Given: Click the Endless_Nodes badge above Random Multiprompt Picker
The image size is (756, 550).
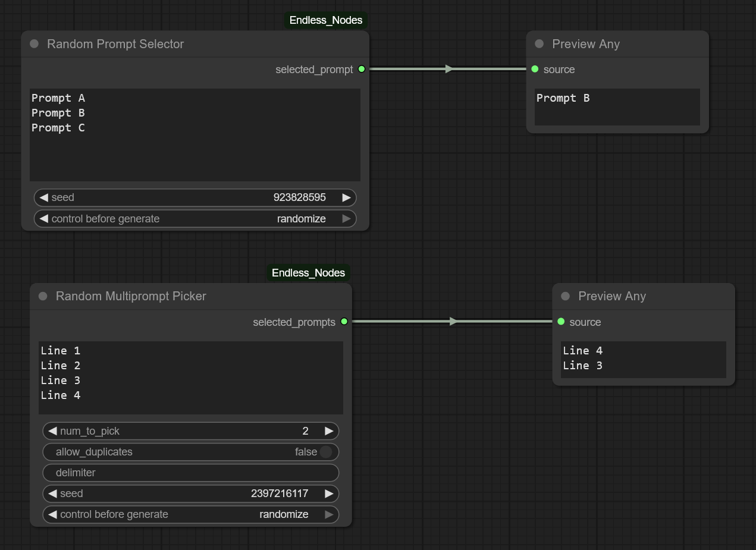Looking at the screenshot, I should coord(308,273).
